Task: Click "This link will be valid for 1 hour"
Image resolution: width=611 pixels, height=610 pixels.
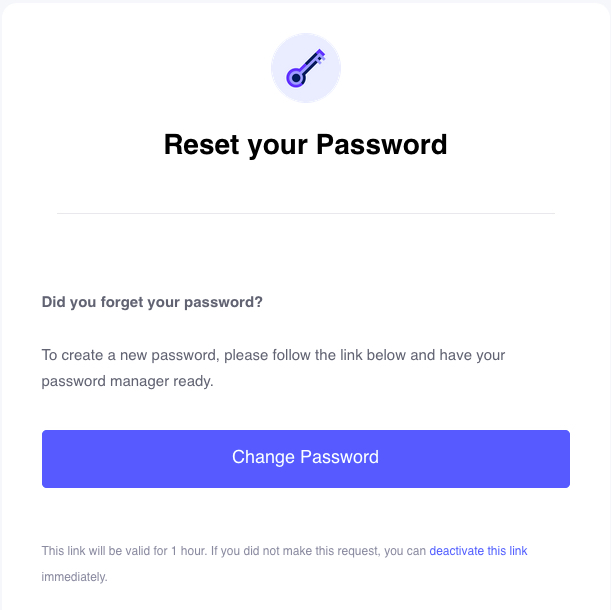Action: click(x=124, y=551)
